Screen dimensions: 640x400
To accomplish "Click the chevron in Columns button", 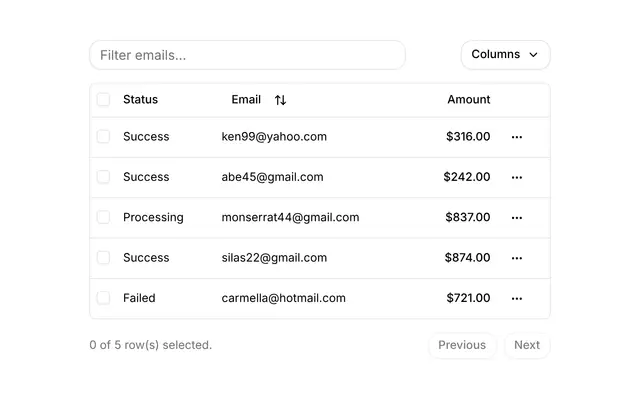I will point(533,55).
